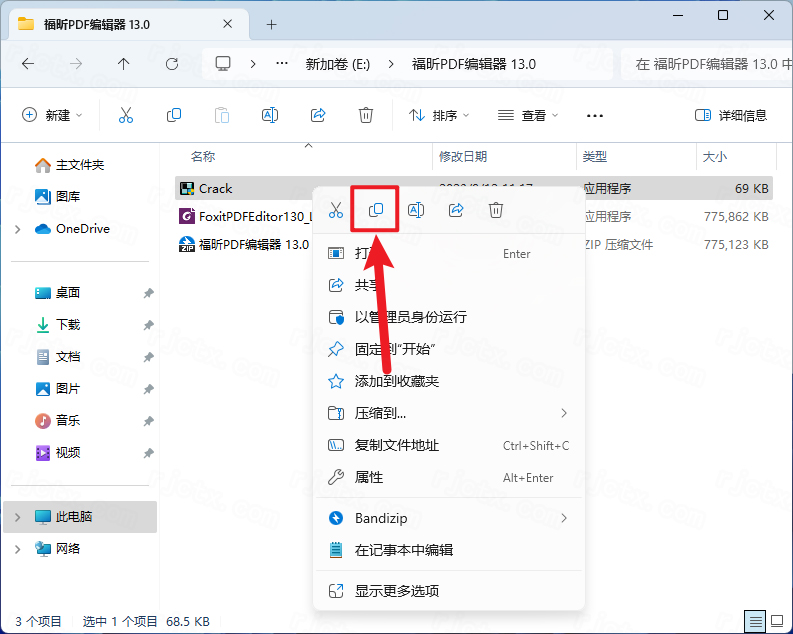
Task: Expand the OneDrive tree node
Action: pyautogui.click(x=18, y=229)
